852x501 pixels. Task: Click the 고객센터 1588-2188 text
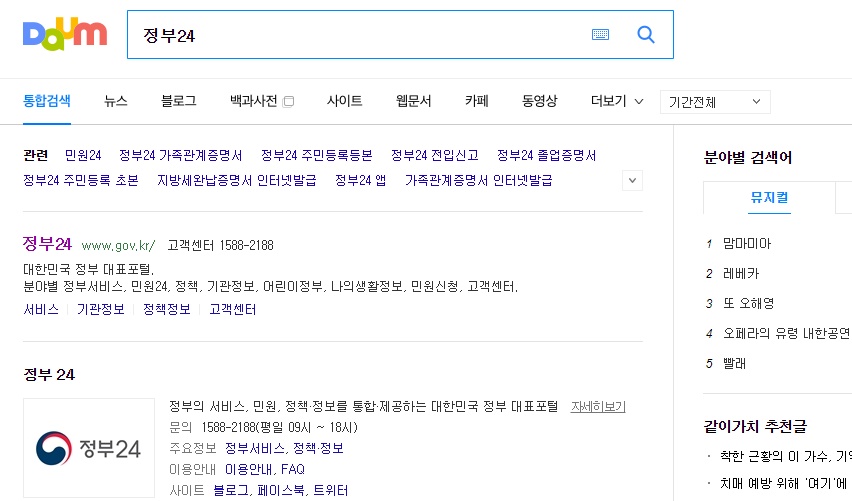[x=221, y=246]
